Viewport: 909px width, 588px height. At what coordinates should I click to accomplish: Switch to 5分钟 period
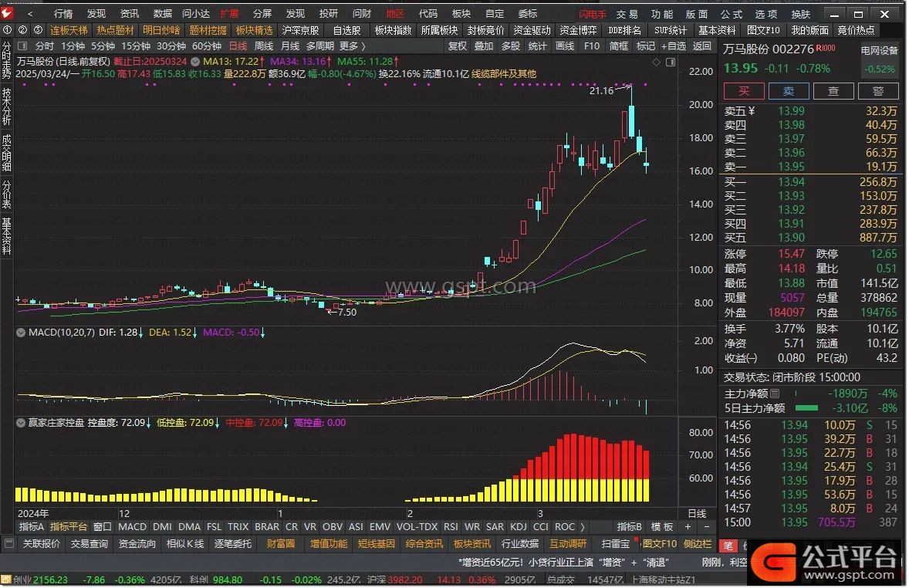(x=103, y=46)
